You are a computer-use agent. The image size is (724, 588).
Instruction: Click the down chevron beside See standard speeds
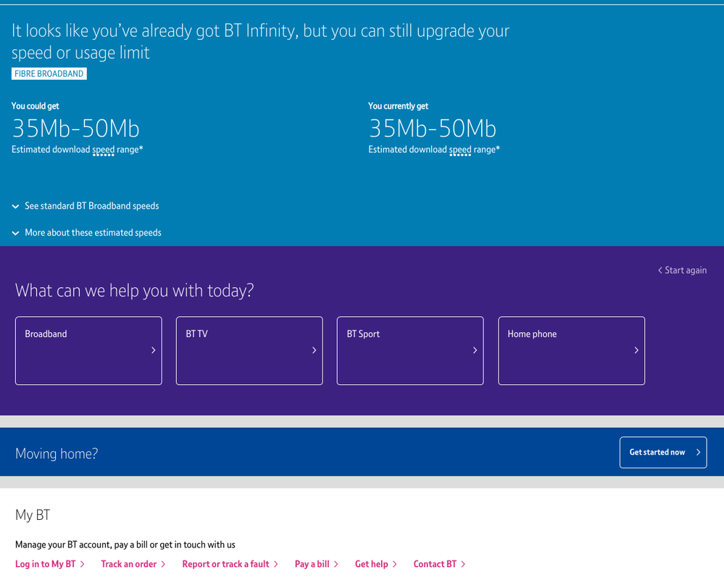pyautogui.click(x=15, y=207)
